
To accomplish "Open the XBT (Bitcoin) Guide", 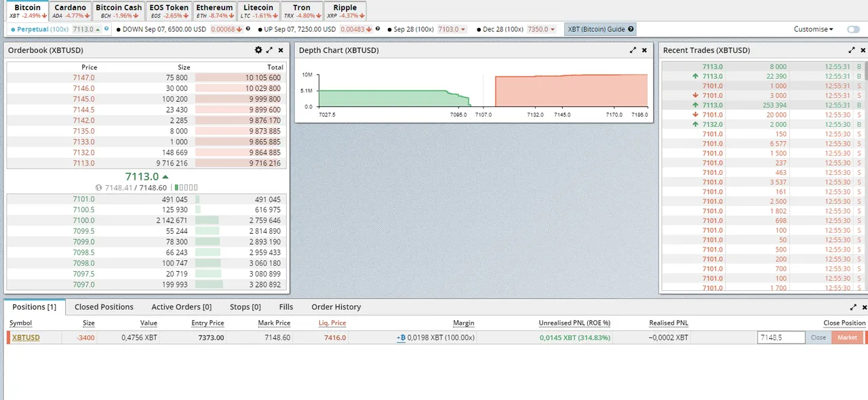I will click(600, 29).
